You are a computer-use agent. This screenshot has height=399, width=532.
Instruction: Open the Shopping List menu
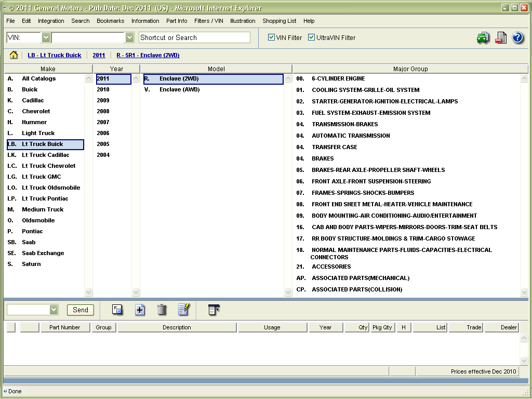279,21
